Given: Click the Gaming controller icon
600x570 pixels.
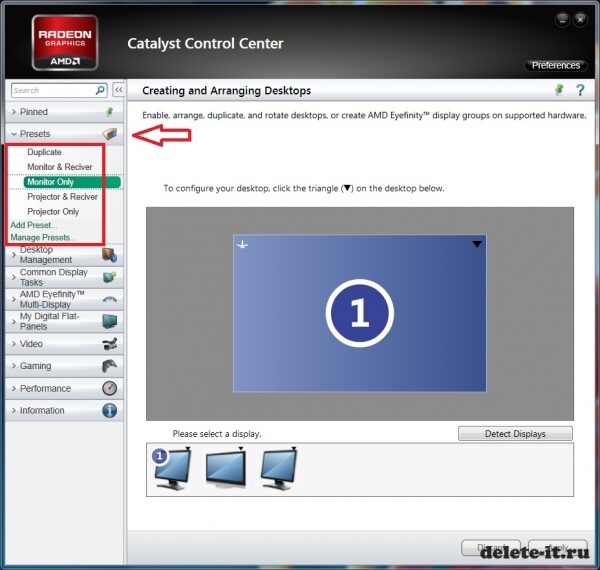Looking at the screenshot, I should [110, 366].
